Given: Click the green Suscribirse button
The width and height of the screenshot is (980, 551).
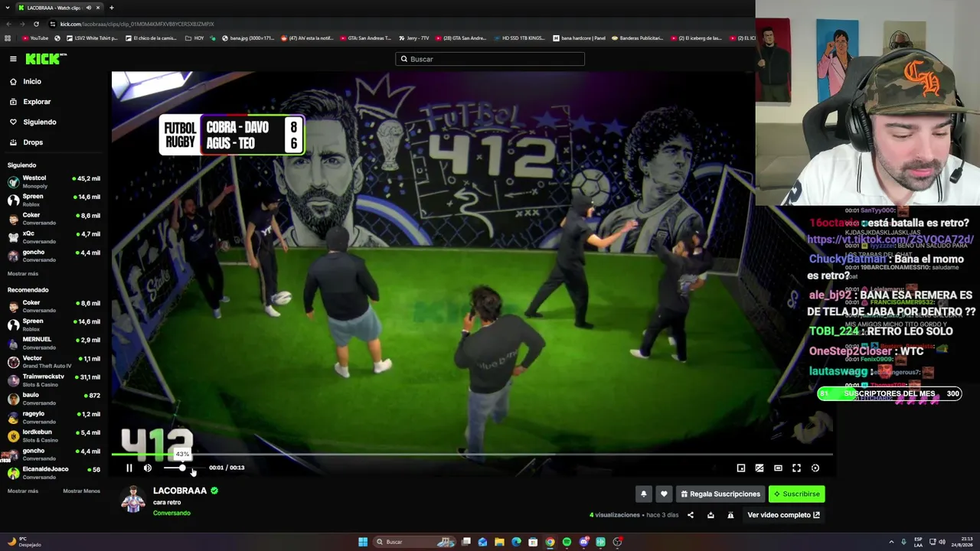Looking at the screenshot, I should [796, 494].
